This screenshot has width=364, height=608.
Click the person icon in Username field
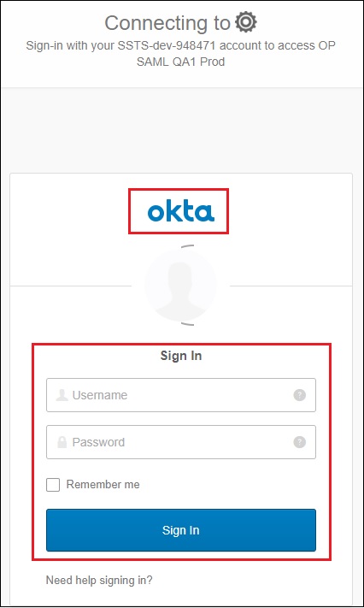62,395
